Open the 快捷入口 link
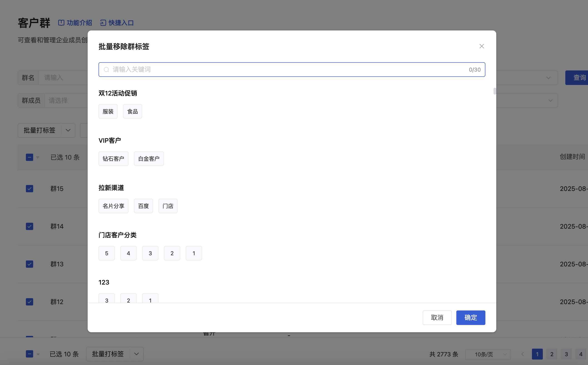Screen dimensions: 588x365 [117, 23]
